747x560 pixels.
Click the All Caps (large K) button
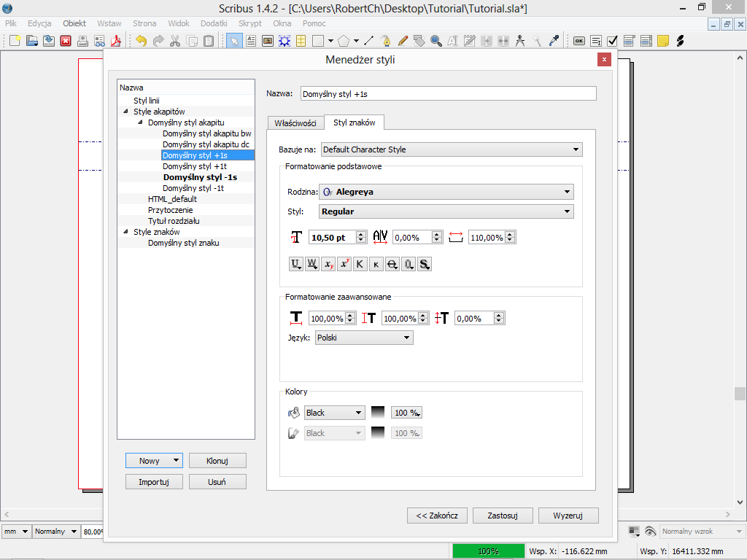(x=360, y=264)
